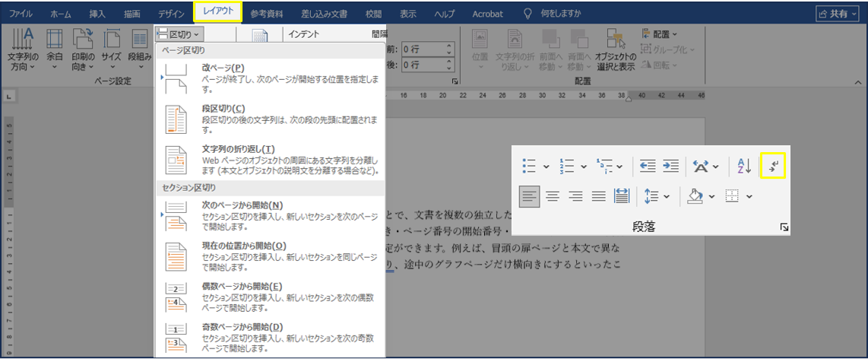This screenshot has height=359, width=868.
Task: Expand the bulleted list dropdown arrow
Action: pyautogui.click(x=546, y=166)
